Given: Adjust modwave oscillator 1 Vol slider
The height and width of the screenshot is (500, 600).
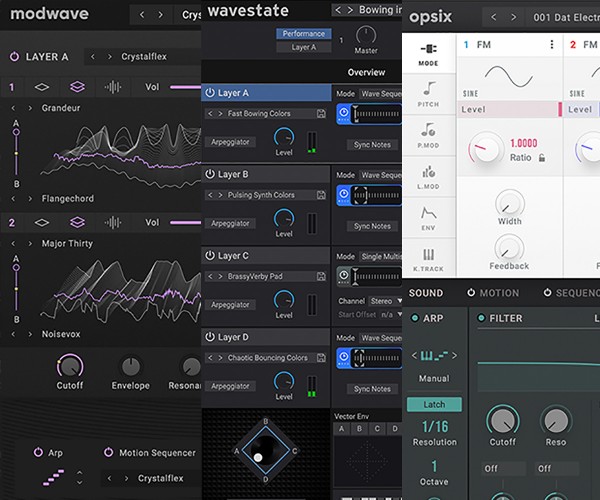Looking at the screenshot, I should click(x=186, y=87).
